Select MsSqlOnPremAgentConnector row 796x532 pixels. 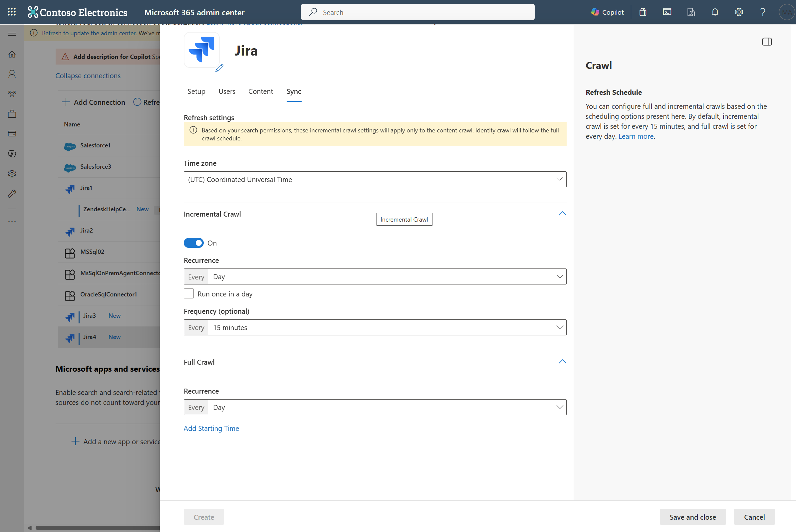pyautogui.click(x=109, y=273)
